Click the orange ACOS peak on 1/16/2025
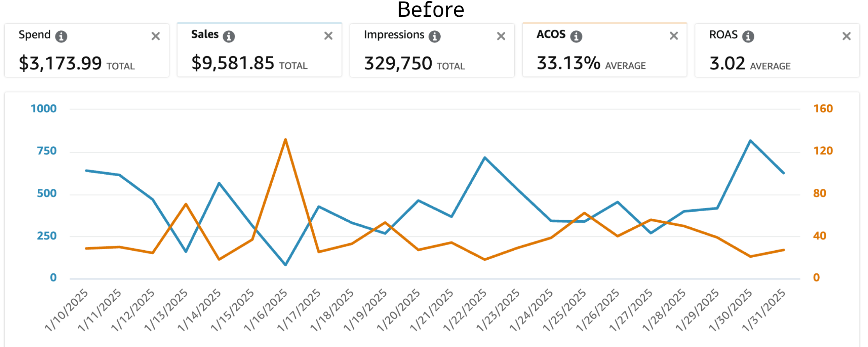 (286, 140)
